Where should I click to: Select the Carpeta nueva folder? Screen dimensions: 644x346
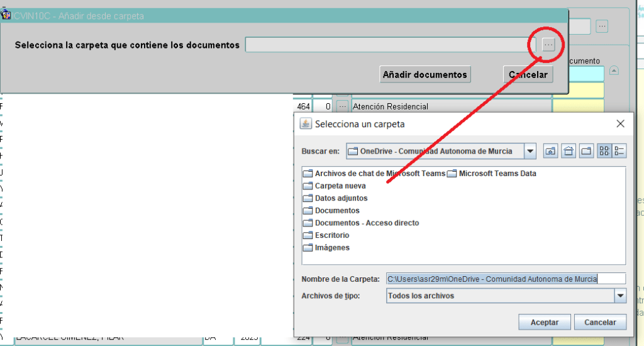tap(340, 186)
